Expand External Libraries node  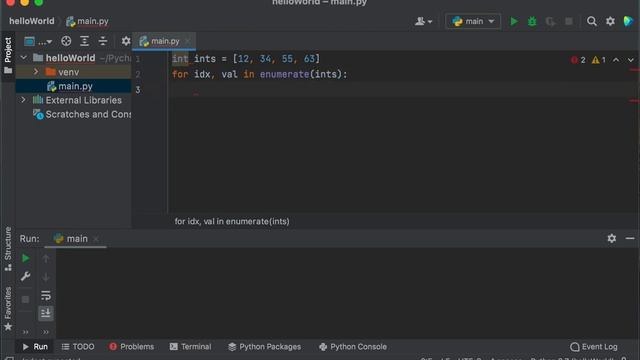tap(23, 100)
